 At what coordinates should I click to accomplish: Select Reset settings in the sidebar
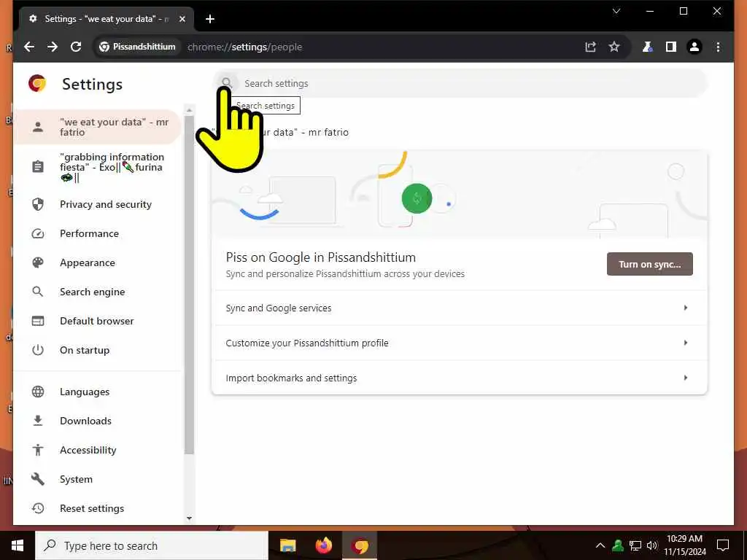[98, 508]
